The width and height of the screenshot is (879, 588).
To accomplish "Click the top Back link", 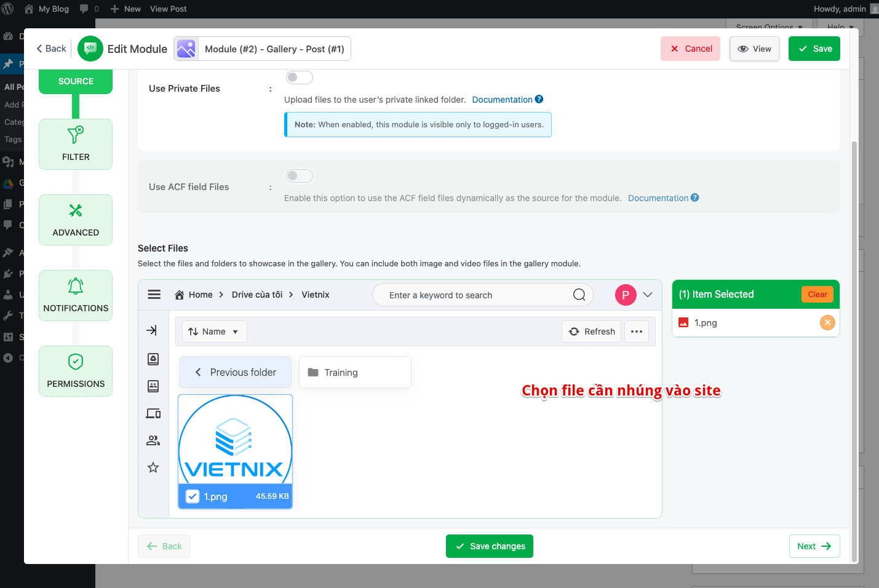I will coord(51,49).
